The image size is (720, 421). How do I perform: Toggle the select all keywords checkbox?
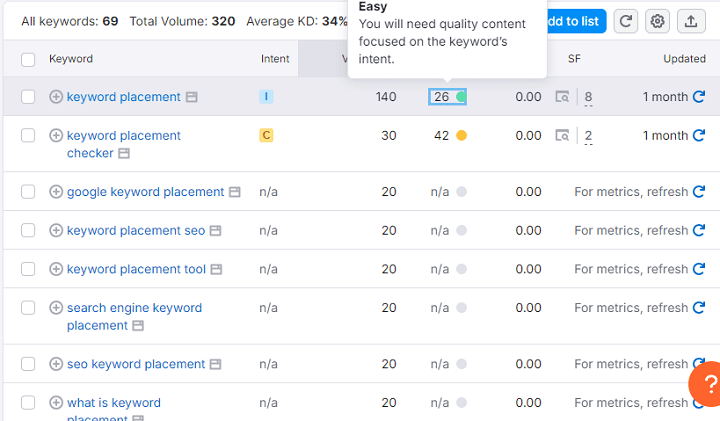coord(28,59)
